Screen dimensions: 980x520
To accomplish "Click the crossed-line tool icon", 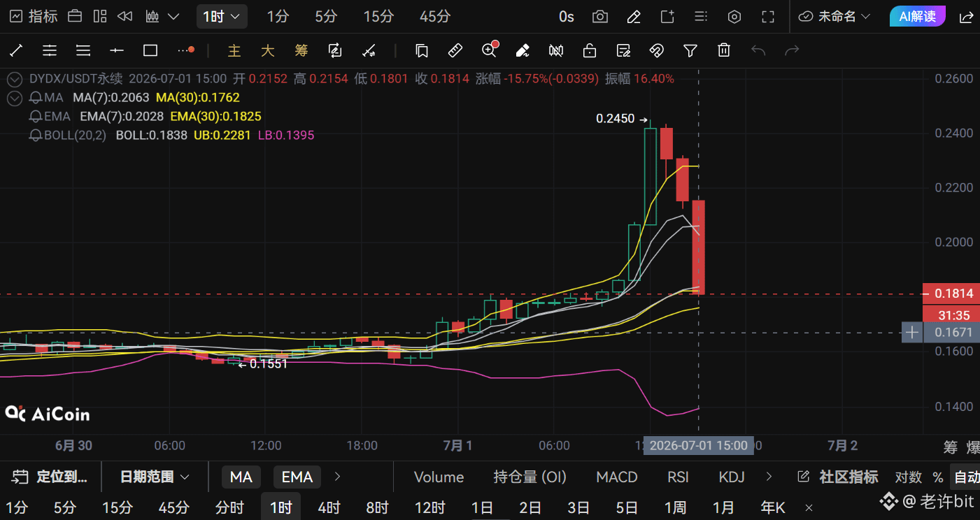I will click(369, 50).
